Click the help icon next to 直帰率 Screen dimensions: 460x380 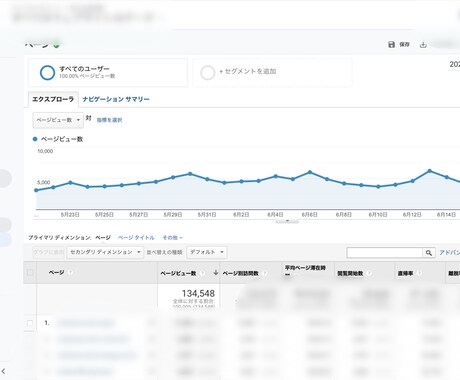pos(419,273)
